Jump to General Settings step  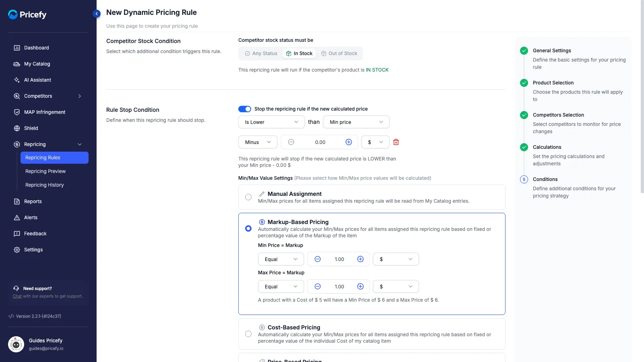click(552, 51)
